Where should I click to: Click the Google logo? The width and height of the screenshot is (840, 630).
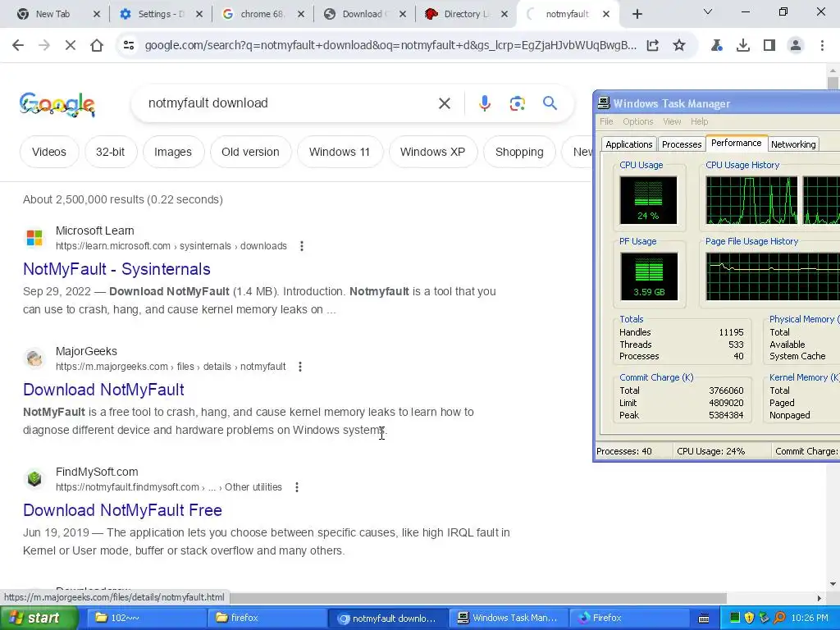[x=57, y=104]
